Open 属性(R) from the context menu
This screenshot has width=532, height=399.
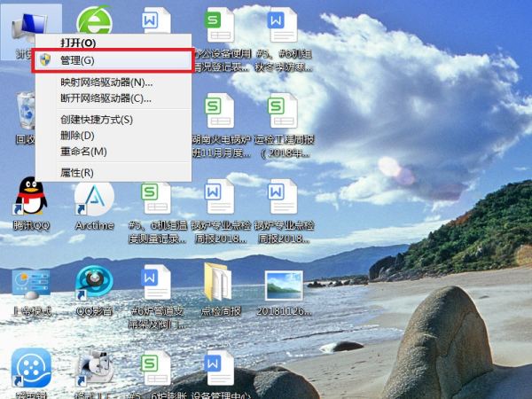[x=113, y=173]
